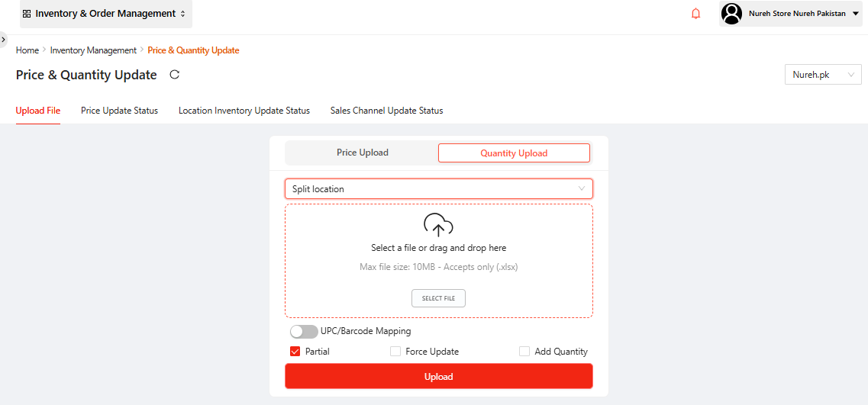
Task: Open the Split location dropdown
Action: coord(438,189)
